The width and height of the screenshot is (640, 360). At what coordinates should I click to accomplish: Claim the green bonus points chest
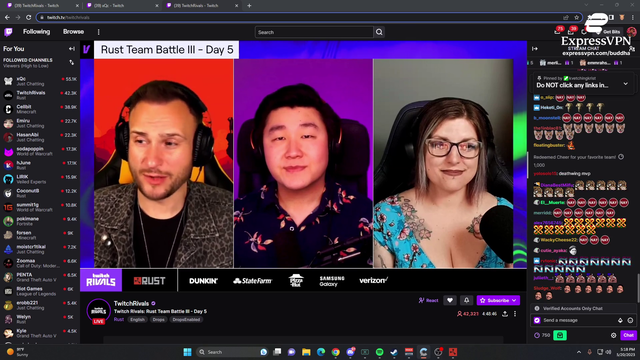560,336
